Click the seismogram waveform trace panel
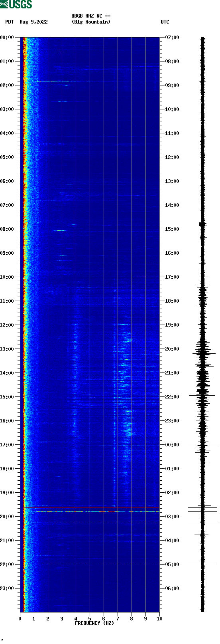 pos(202,325)
